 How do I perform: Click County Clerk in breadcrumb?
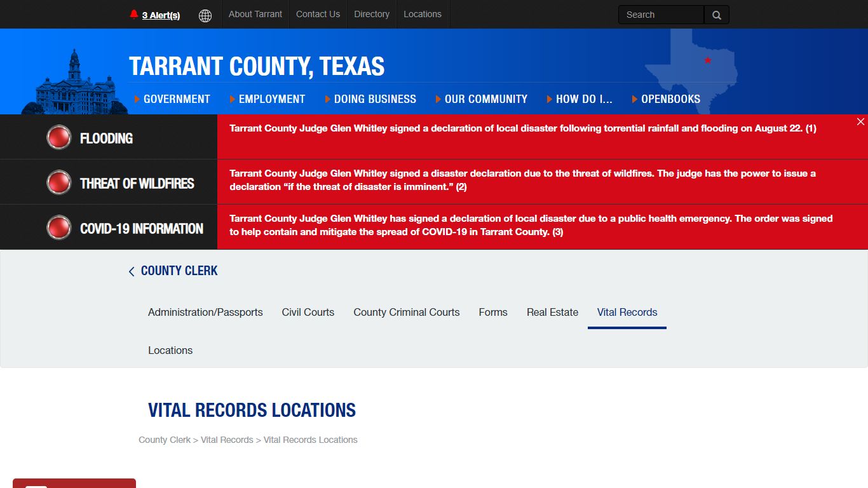[x=165, y=440]
